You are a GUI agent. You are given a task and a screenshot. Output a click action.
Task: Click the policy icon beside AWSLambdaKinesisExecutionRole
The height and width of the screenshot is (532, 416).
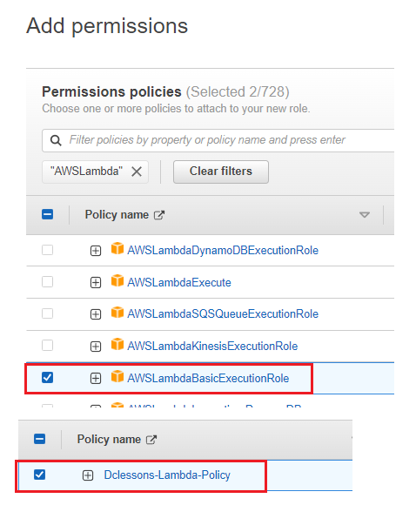tap(117, 344)
